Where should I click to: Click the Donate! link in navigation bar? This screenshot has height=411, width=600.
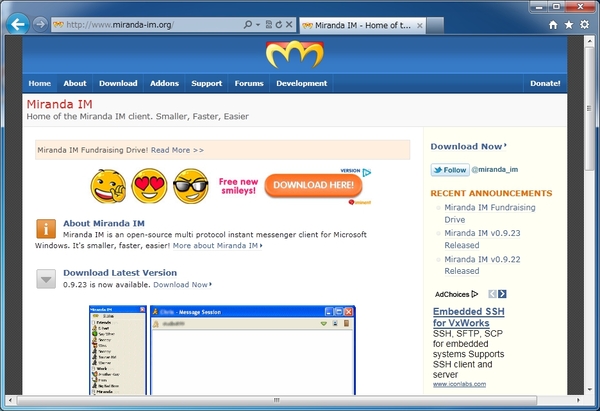pos(545,83)
